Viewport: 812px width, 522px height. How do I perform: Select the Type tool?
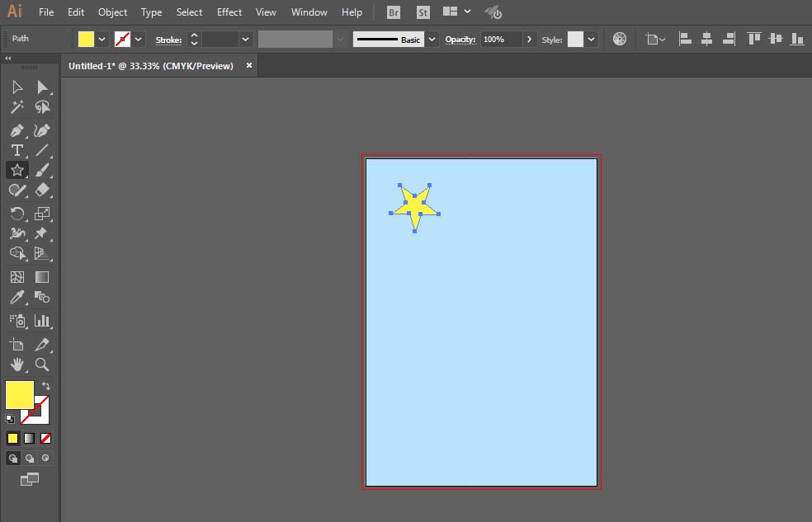pos(17,150)
